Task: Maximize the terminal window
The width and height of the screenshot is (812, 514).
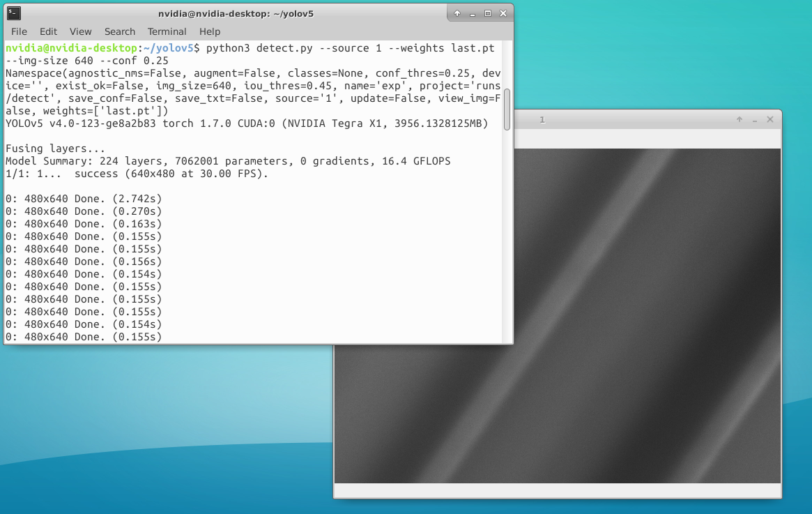Action: 488,13
